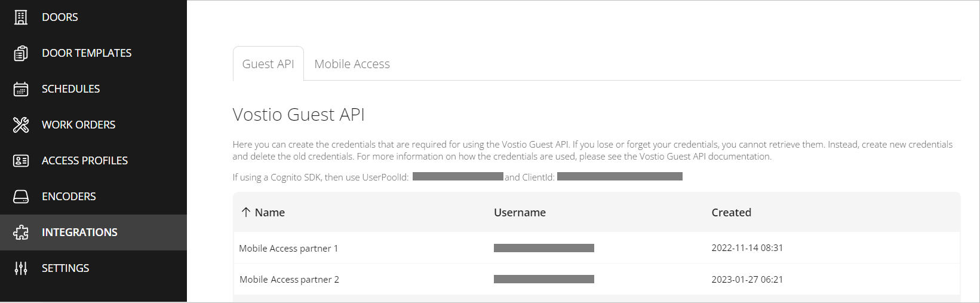Click the Work Orders tools icon
980x303 pixels.
click(x=21, y=125)
